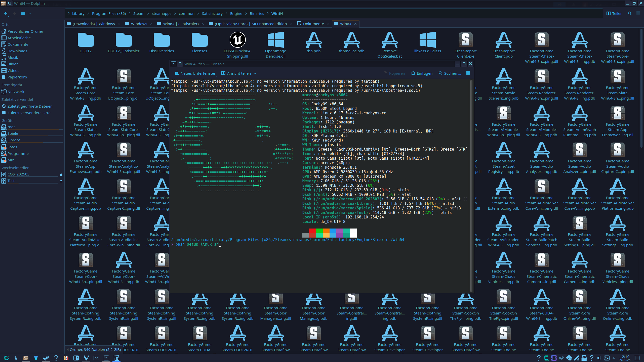Open the Spiele drive in the sidebar
644x362 pixels.
(13, 133)
